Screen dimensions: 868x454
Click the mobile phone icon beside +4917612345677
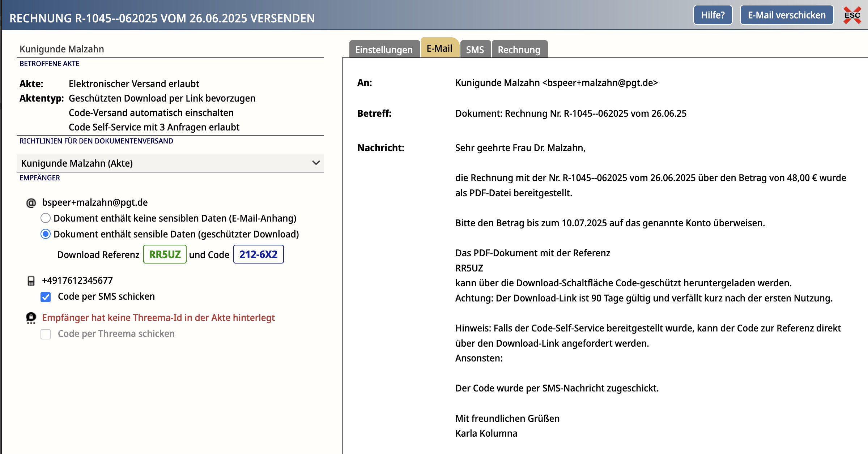31,281
